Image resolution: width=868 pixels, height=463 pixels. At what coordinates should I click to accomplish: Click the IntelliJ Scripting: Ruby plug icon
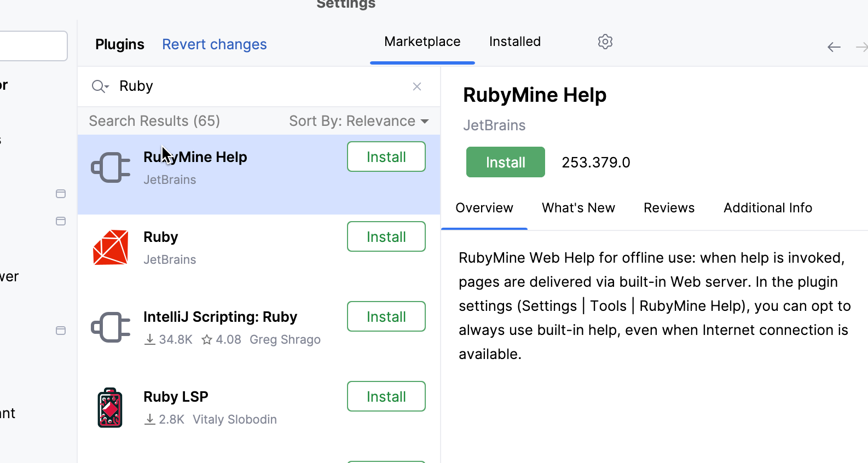coord(111,327)
